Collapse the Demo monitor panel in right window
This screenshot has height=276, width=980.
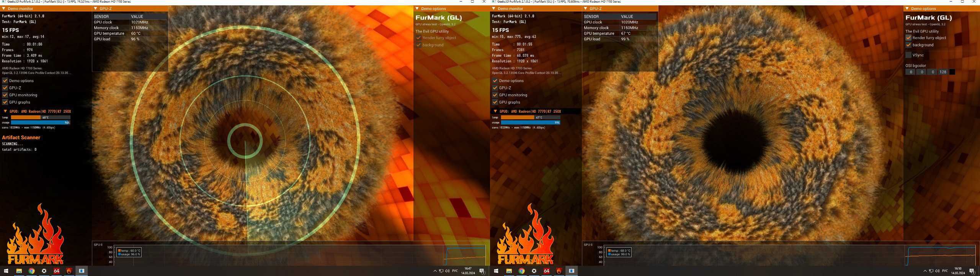point(493,8)
